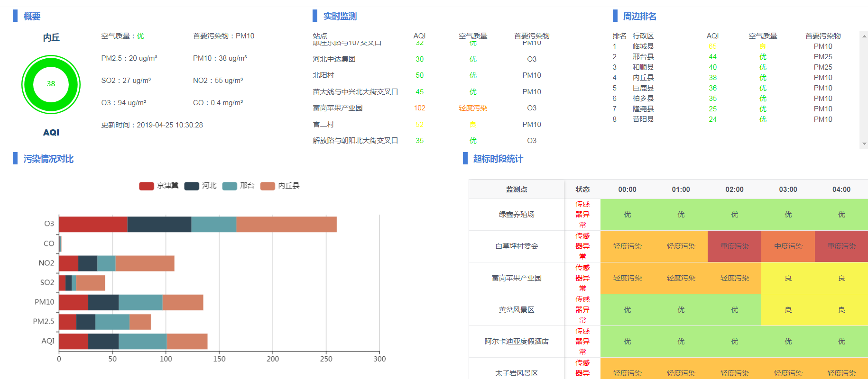Screen dimensions: 868x379
Task: Click 临城县 in the ranking list
Action: click(x=643, y=46)
